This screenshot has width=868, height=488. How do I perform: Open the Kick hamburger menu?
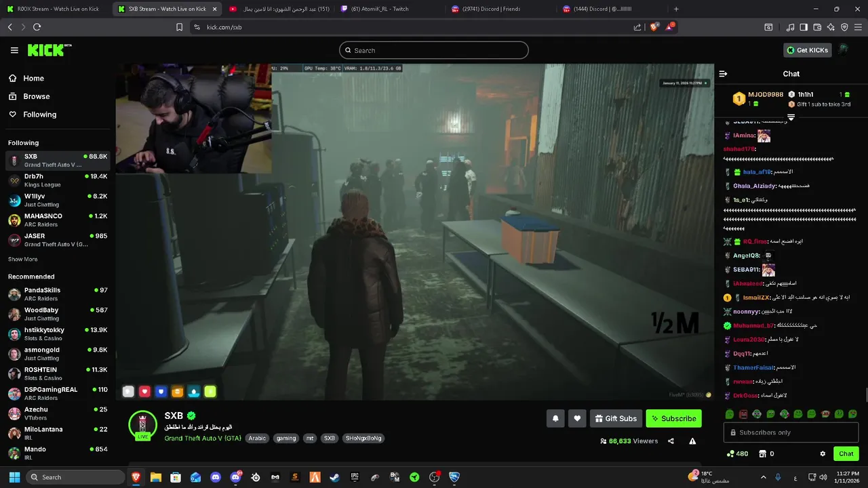pyautogui.click(x=14, y=50)
